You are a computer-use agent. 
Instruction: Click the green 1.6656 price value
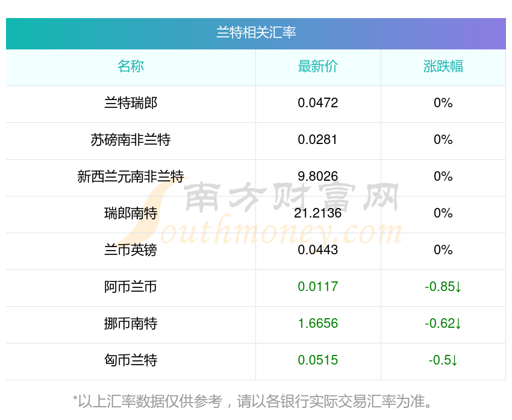click(318, 324)
